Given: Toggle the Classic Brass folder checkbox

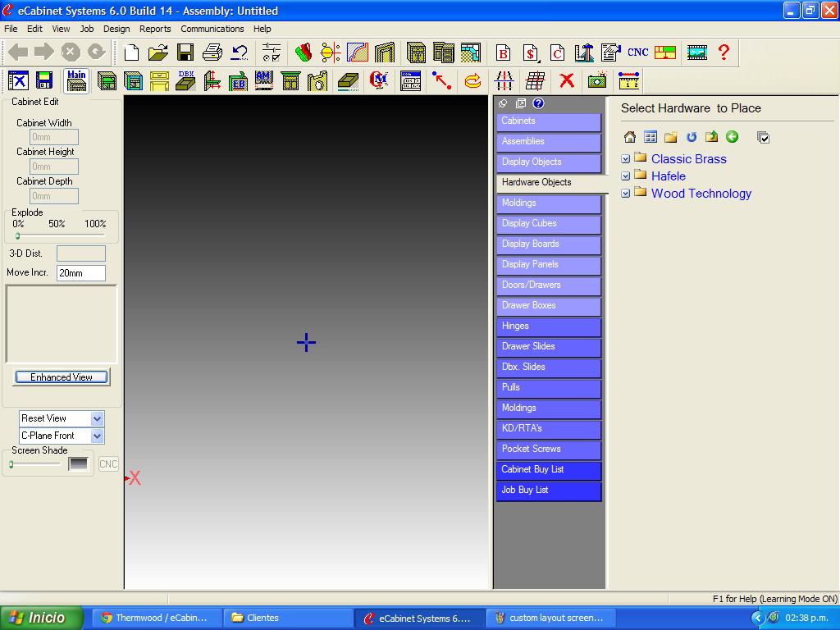Looking at the screenshot, I should pos(626,159).
